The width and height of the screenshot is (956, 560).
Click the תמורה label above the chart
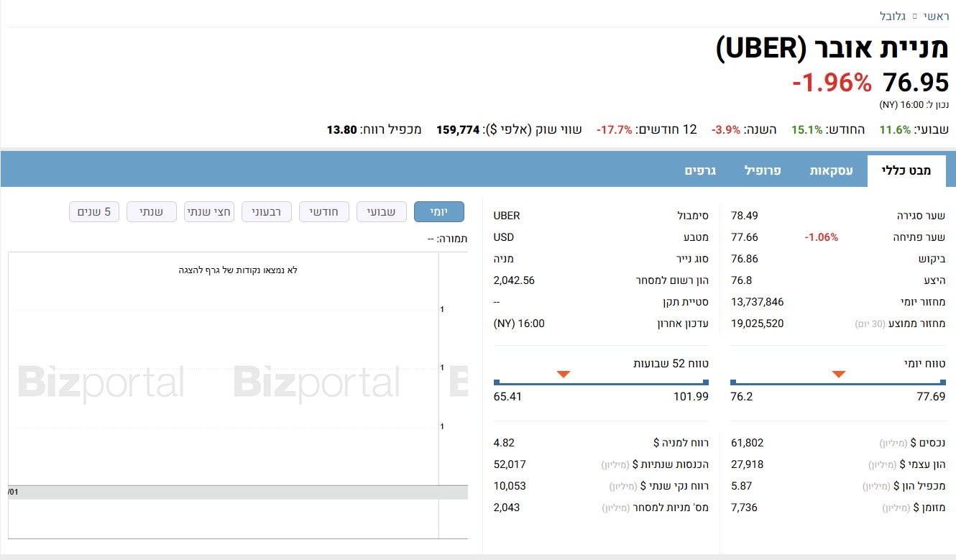point(447,238)
